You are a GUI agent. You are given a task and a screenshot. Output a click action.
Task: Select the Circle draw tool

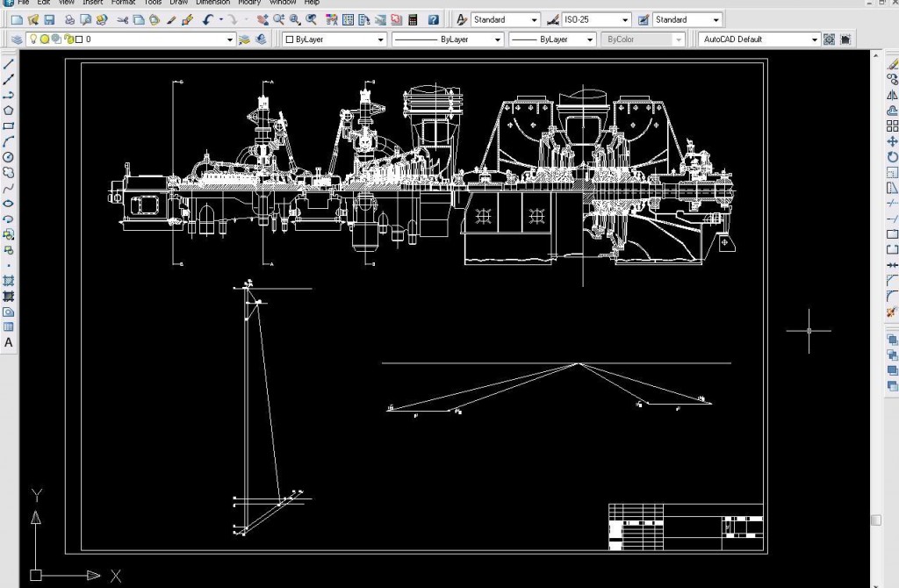pyautogui.click(x=9, y=157)
